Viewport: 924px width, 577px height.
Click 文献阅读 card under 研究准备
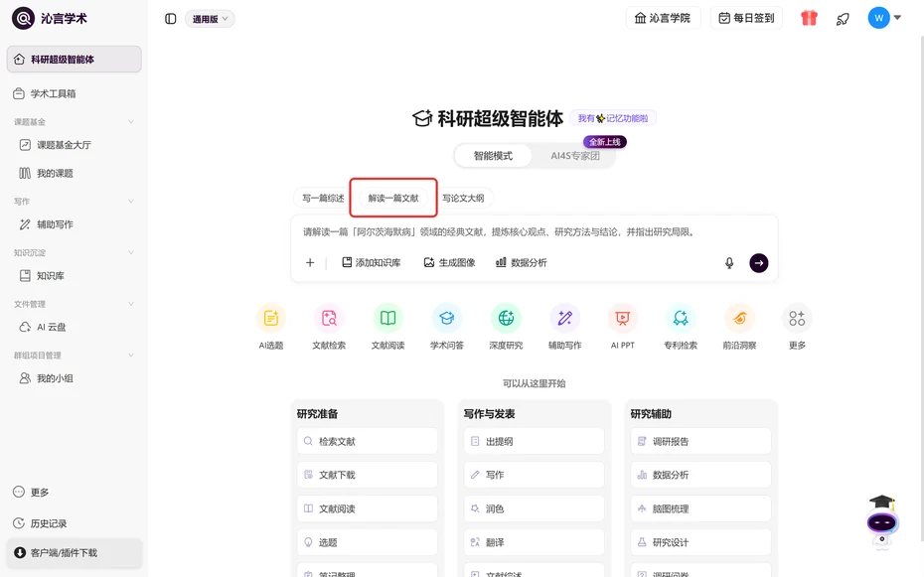[x=368, y=508]
